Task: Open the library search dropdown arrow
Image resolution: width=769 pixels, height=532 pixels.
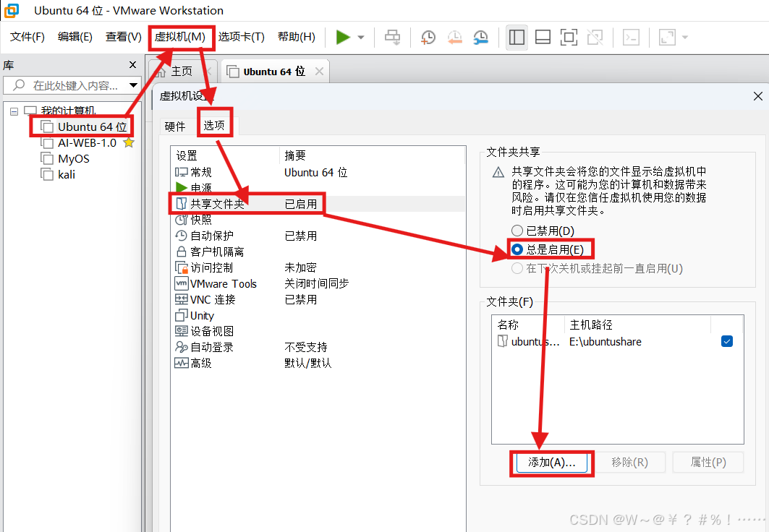Action: 133,85
